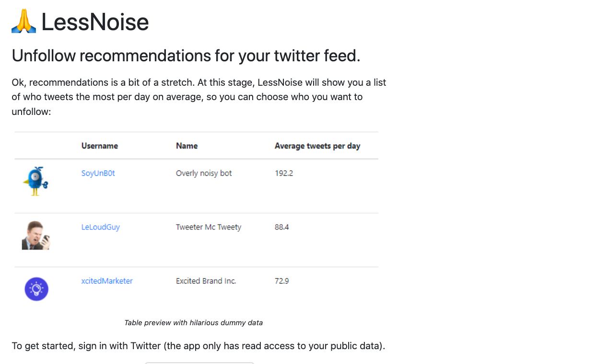
Task: Select the 'Tweeter Mc Tweety' name cell
Action: click(x=209, y=227)
